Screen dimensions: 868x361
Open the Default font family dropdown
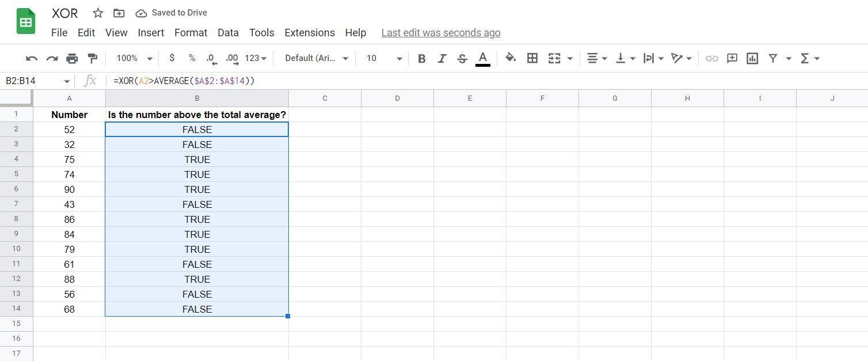pos(317,58)
